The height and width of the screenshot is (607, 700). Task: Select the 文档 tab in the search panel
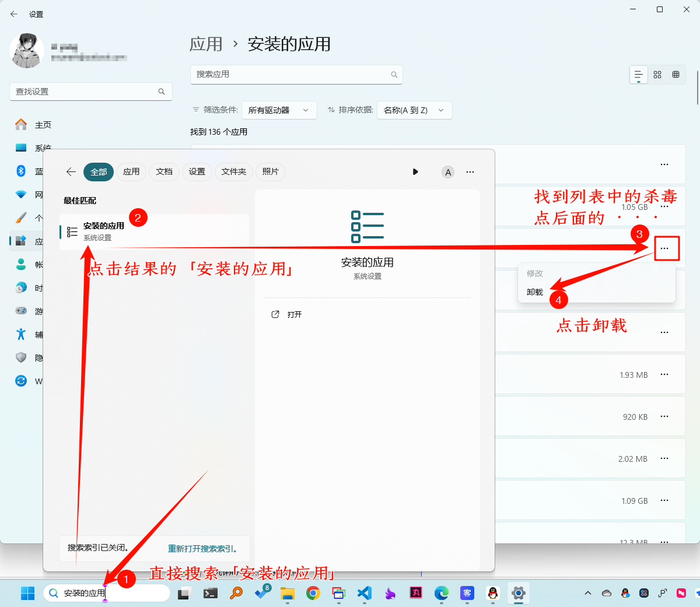(164, 171)
